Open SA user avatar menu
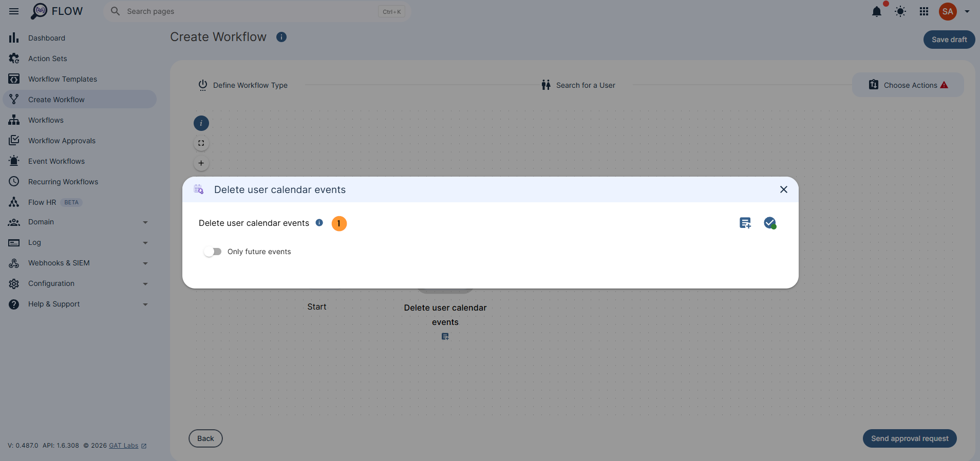This screenshot has height=461, width=980. point(948,11)
